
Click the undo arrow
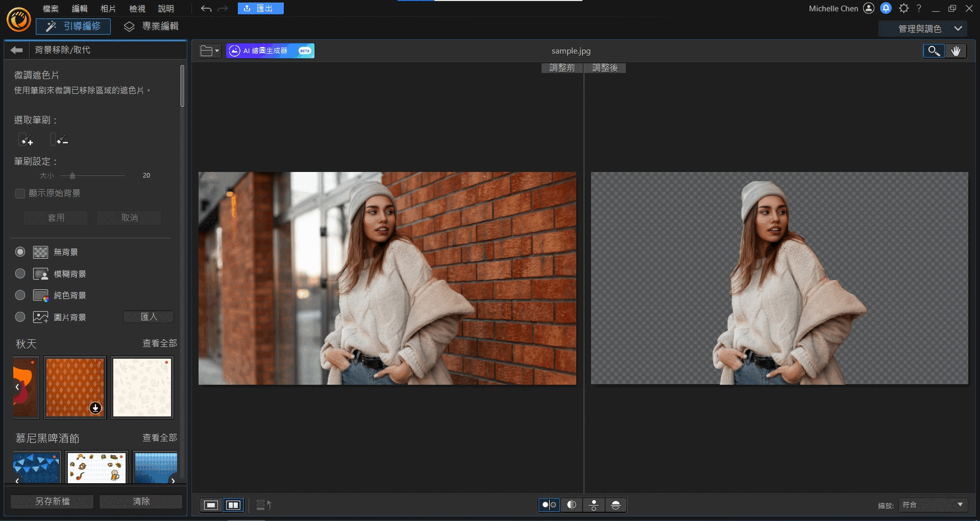point(206,9)
